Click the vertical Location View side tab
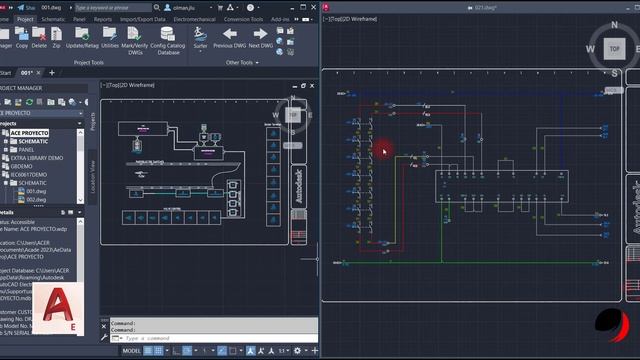 click(92, 177)
